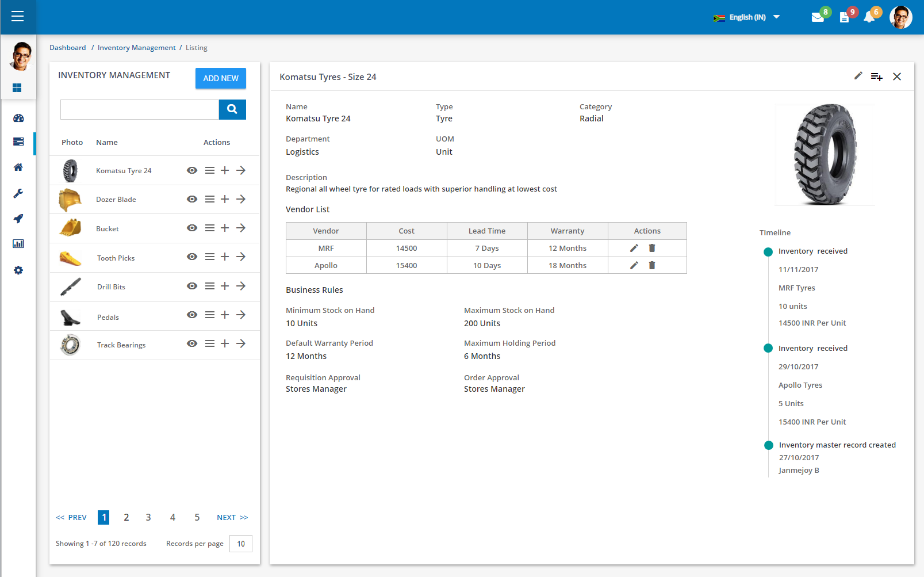
Task: Open messages envelope with 8 notifications
Action: point(818,17)
